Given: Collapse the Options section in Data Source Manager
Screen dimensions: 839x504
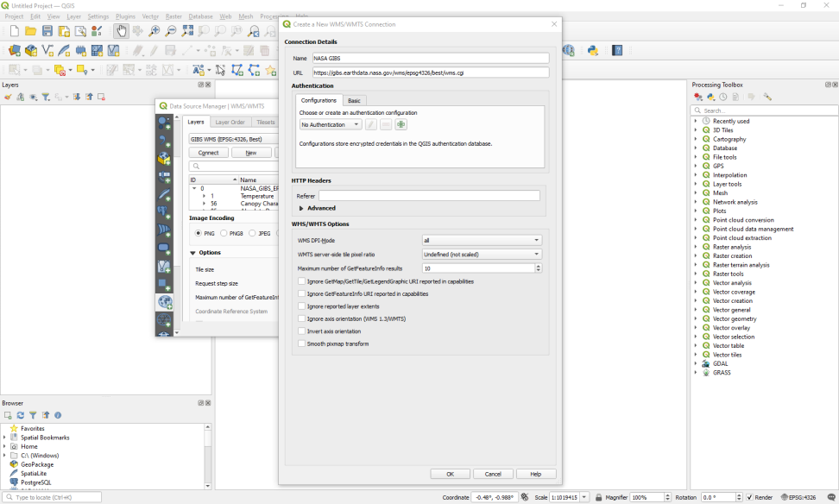Looking at the screenshot, I should [192, 253].
